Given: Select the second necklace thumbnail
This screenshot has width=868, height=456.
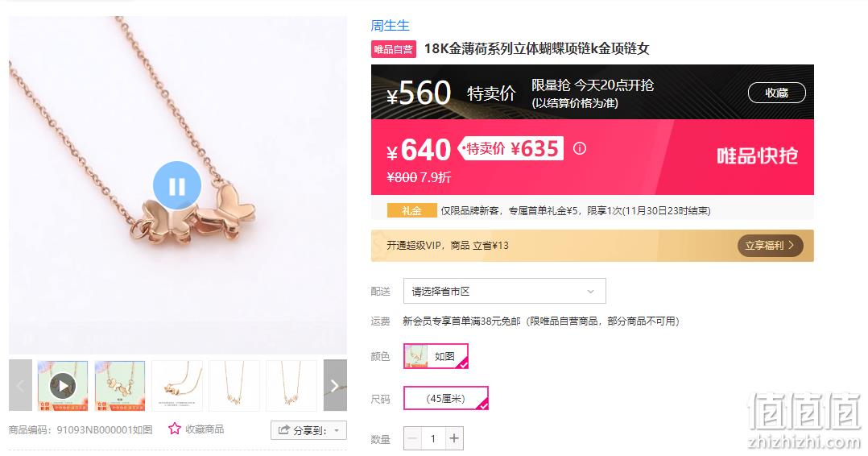Looking at the screenshot, I should coord(120,386).
